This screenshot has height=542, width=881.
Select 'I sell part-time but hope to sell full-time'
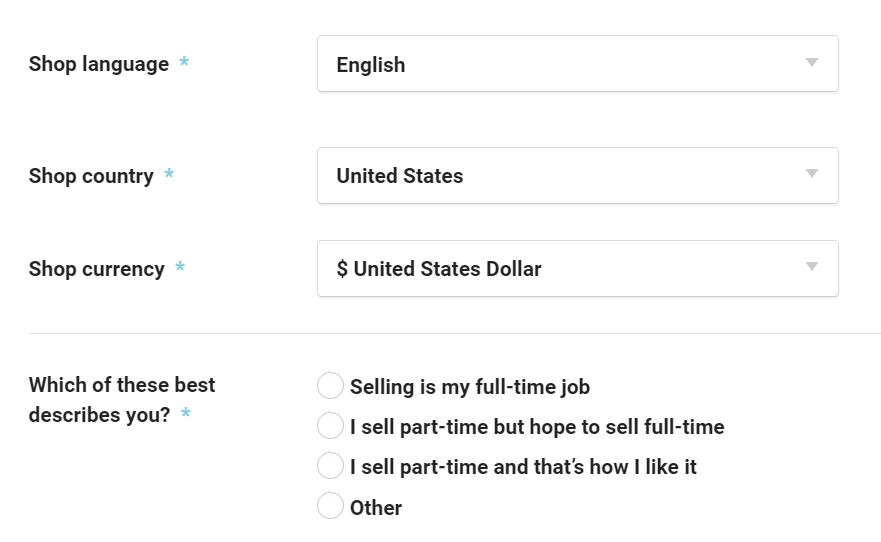[x=330, y=426]
